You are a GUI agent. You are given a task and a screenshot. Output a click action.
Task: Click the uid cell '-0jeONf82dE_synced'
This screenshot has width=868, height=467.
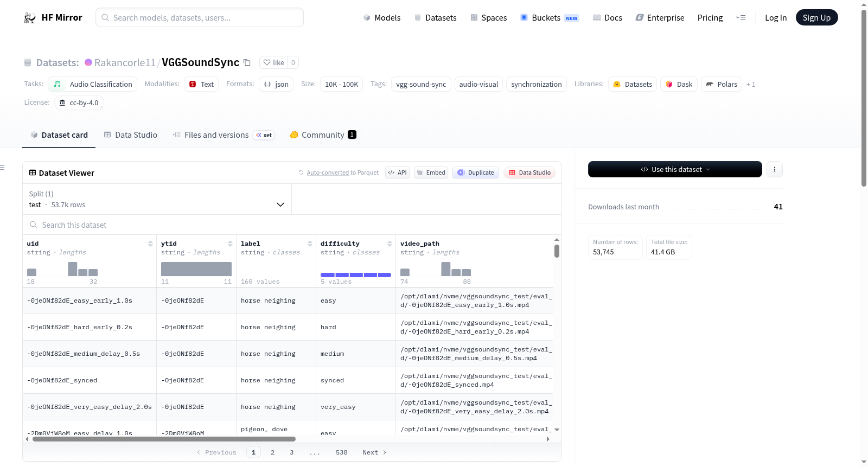90,380
